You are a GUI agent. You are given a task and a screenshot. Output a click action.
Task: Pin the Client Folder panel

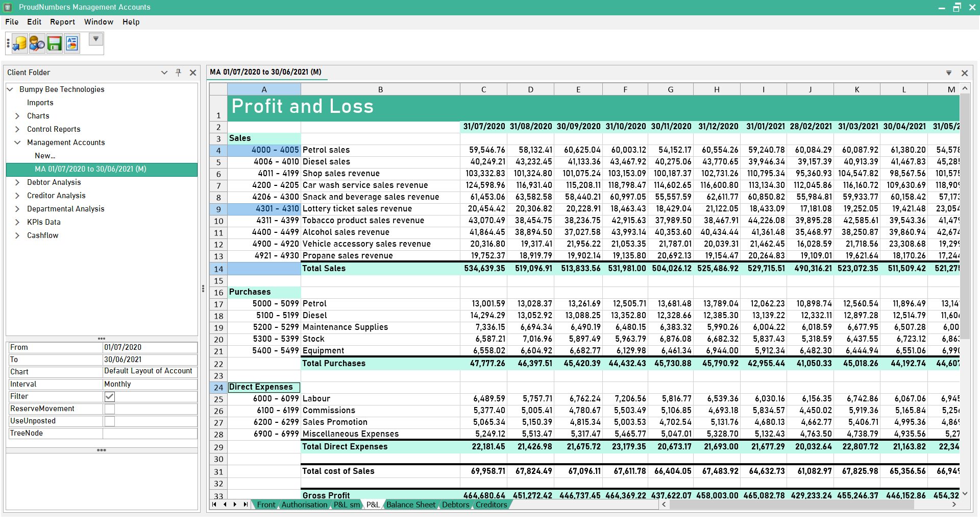coord(178,73)
